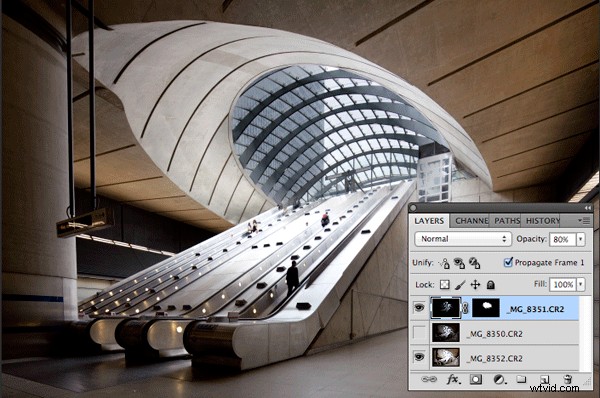Open the Opacity slider arrow

[581, 239]
